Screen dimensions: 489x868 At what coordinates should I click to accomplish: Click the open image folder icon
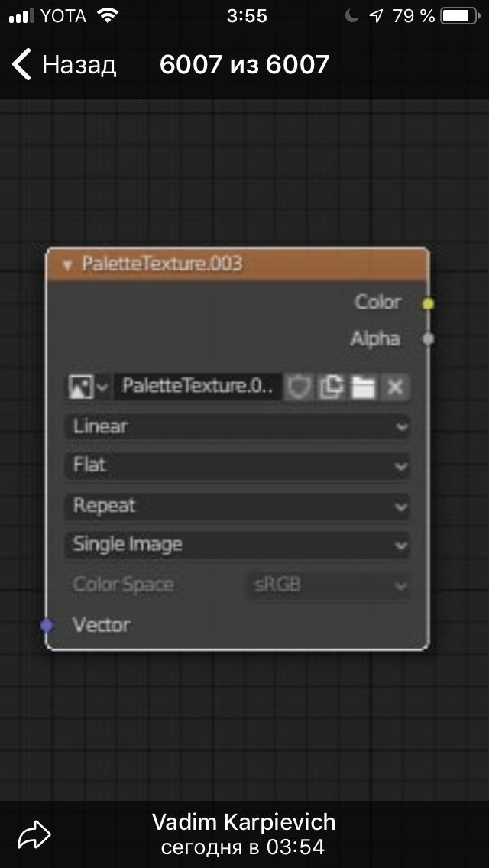(x=363, y=387)
